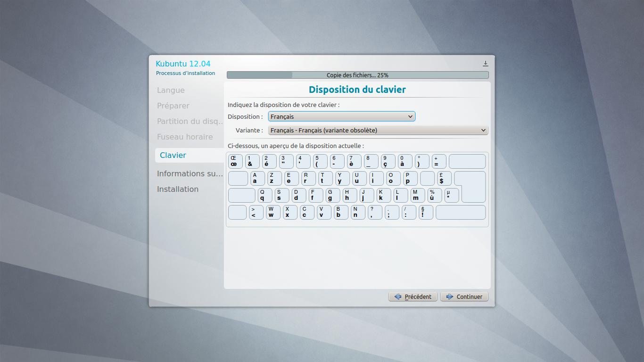644x362 pixels.
Task: Select the Clavier step in sidebar
Action: pyautogui.click(x=190, y=155)
